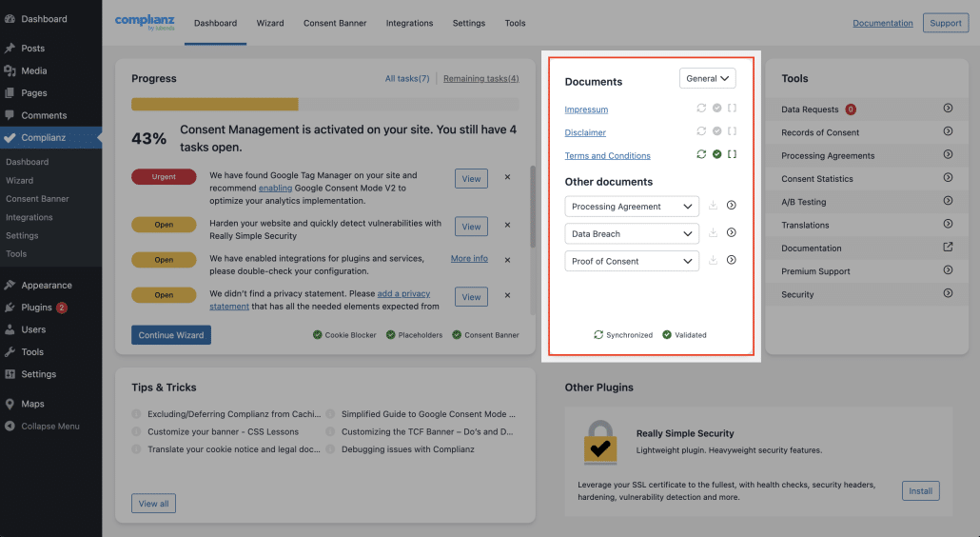Open the Integrations tab in top navigation
This screenshot has width=980, height=537.
click(409, 23)
